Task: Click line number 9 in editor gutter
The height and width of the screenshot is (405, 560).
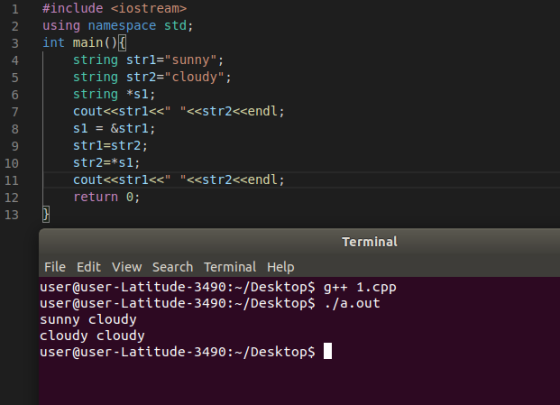Action: (x=15, y=146)
